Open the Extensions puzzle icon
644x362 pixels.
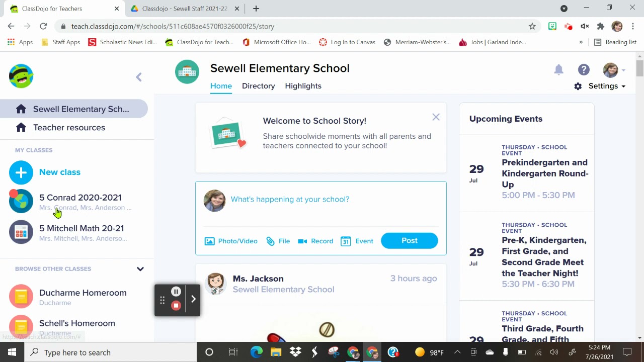[x=601, y=26]
